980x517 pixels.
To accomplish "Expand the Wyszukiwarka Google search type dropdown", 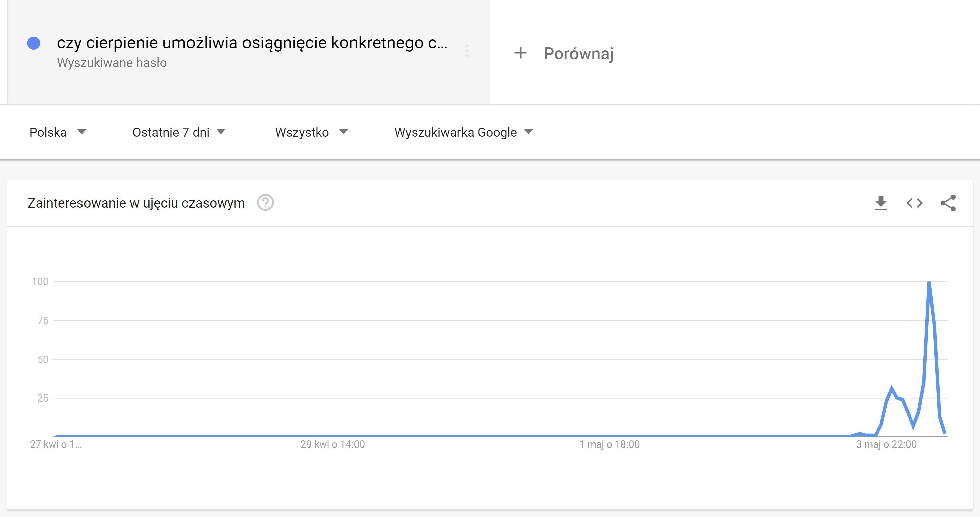I will (464, 132).
